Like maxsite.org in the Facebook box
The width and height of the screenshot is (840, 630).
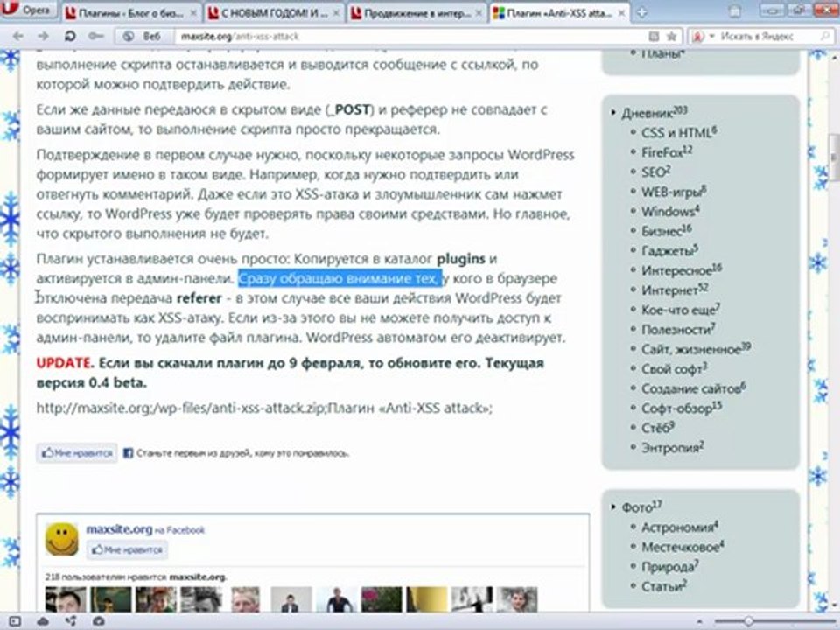click(127, 549)
